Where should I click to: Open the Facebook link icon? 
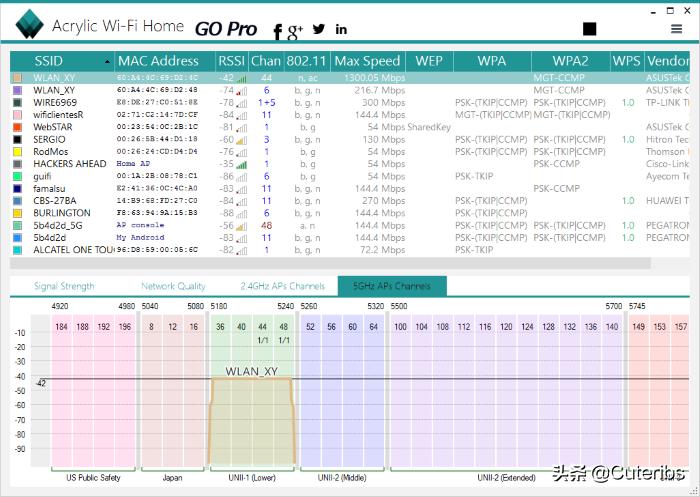pos(277,32)
